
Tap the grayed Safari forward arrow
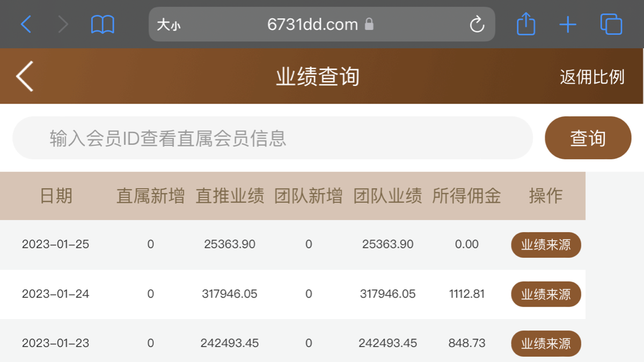coord(63,24)
